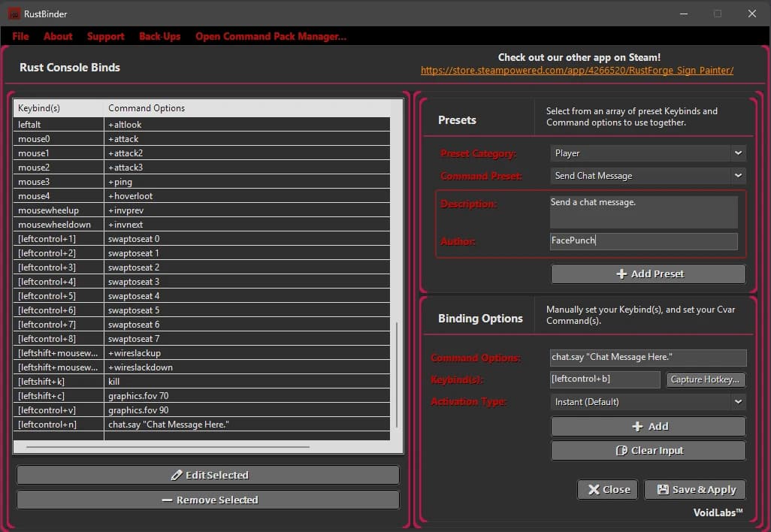This screenshot has height=532, width=771.
Task: Click the +wireslackup command cell
Action: pyautogui.click(x=246, y=352)
